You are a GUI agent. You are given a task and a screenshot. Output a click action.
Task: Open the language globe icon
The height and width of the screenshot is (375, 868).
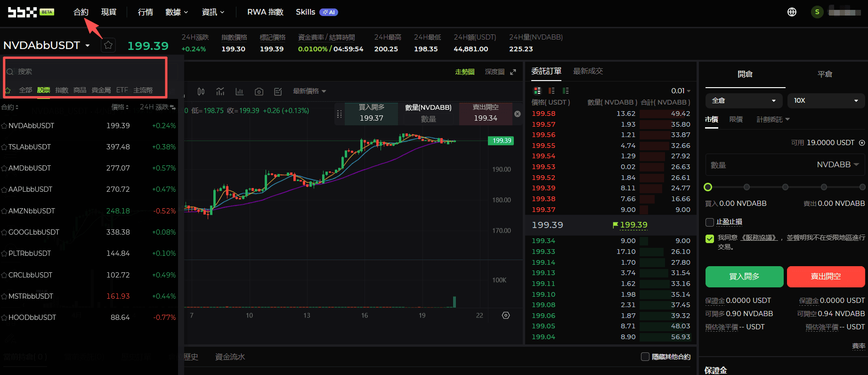point(792,12)
